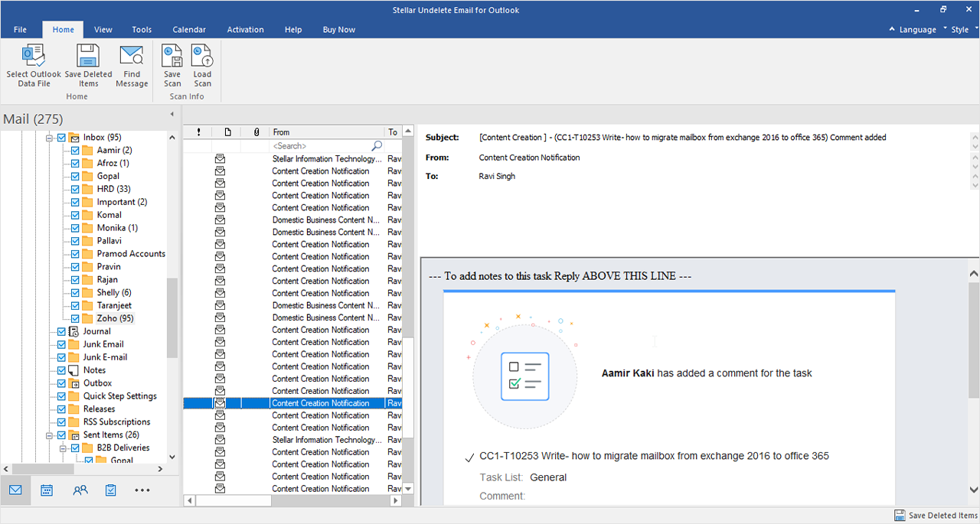
Task: Open the Help tab
Action: click(293, 30)
